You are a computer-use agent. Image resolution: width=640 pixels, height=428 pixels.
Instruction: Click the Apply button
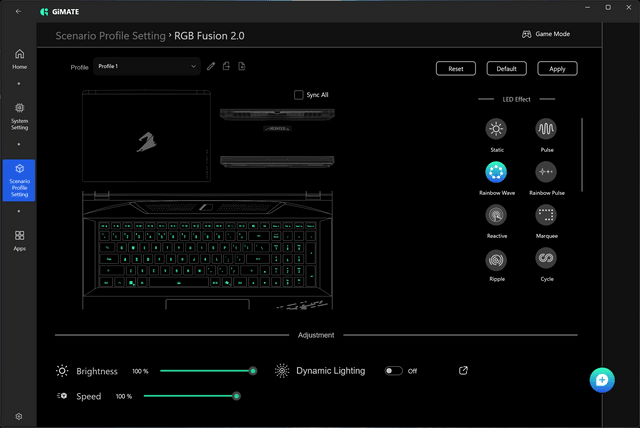(557, 69)
